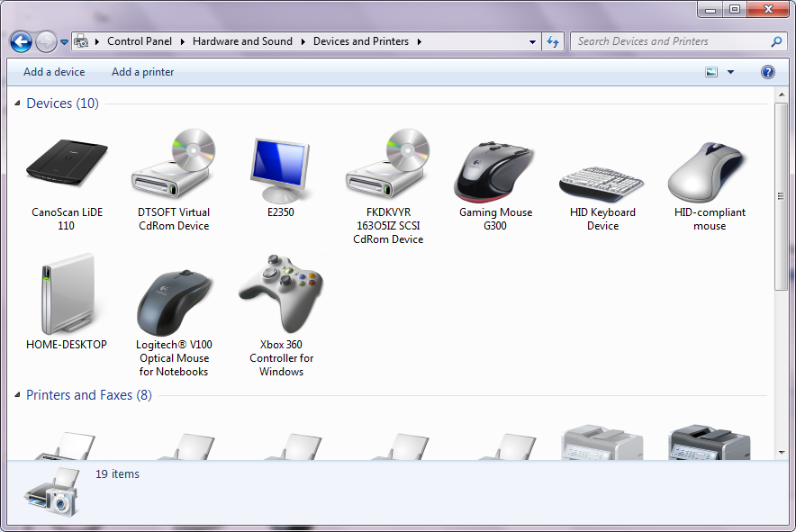Maximize the Devices and Printers window

(x=735, y=9)
